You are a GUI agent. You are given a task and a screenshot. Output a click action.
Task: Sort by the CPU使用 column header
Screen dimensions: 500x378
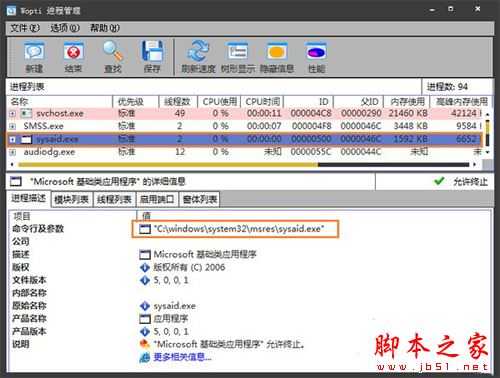point(219,102)
